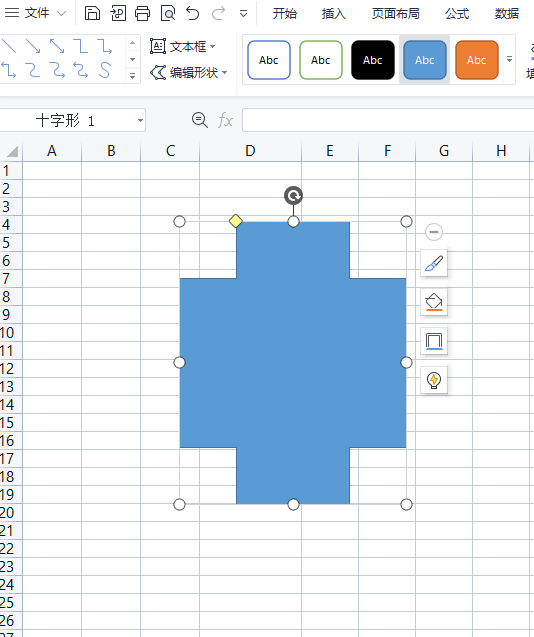
Task: Click the Print icon
Action: click(143, 13)
